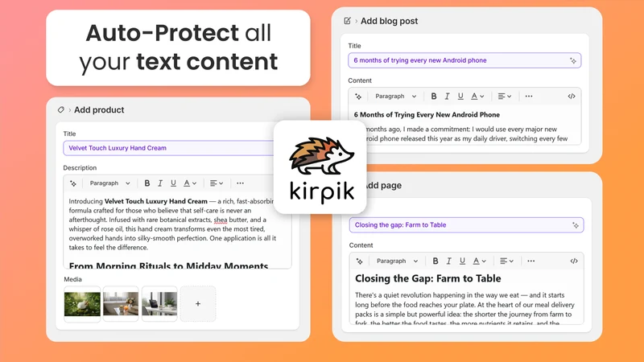Viewport: 644px width, 362px height.
Task: Open text color menu in Add product toolbar
Action: pos(190,183)
